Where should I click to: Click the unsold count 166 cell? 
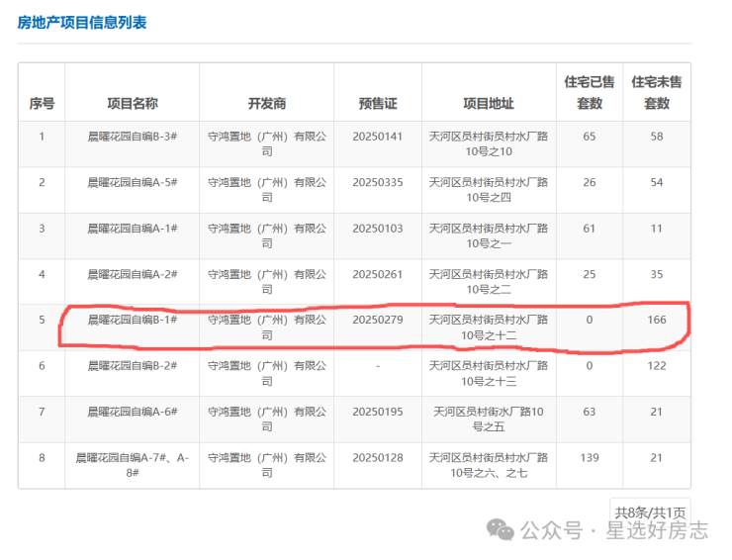(657, 320)
